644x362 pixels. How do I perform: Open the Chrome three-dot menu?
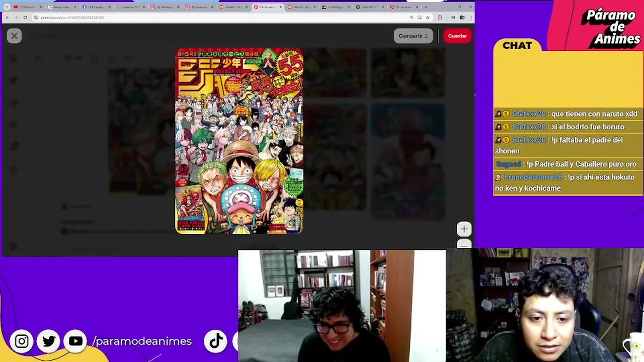point(470,17)
